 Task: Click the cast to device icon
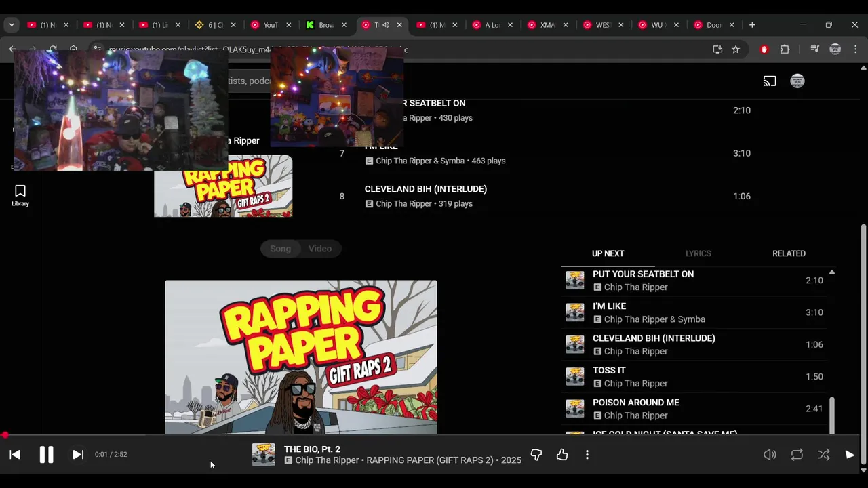point(770,81)
